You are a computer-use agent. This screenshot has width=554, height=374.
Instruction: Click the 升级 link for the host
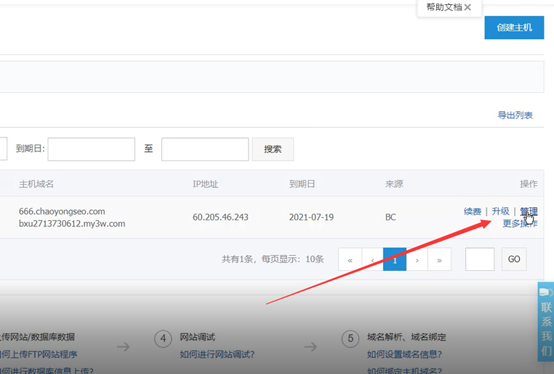[x=501, y=212]
